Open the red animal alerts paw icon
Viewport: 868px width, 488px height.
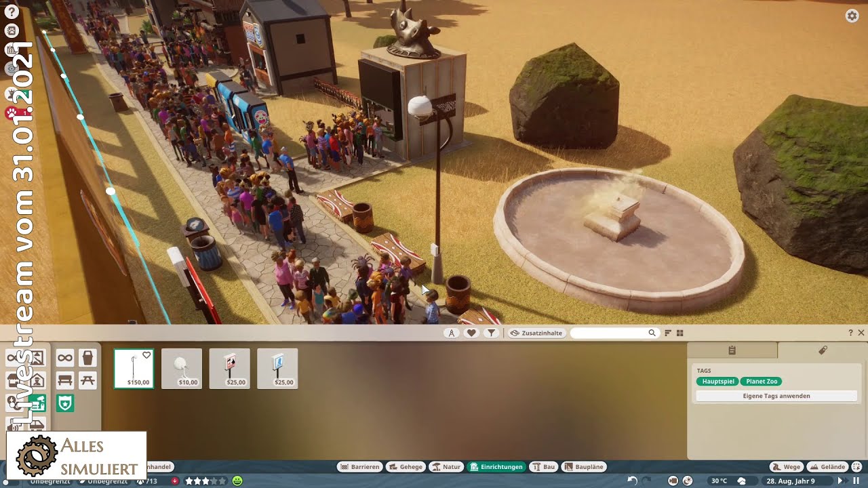pyautogui.click(x=12, y=113)
